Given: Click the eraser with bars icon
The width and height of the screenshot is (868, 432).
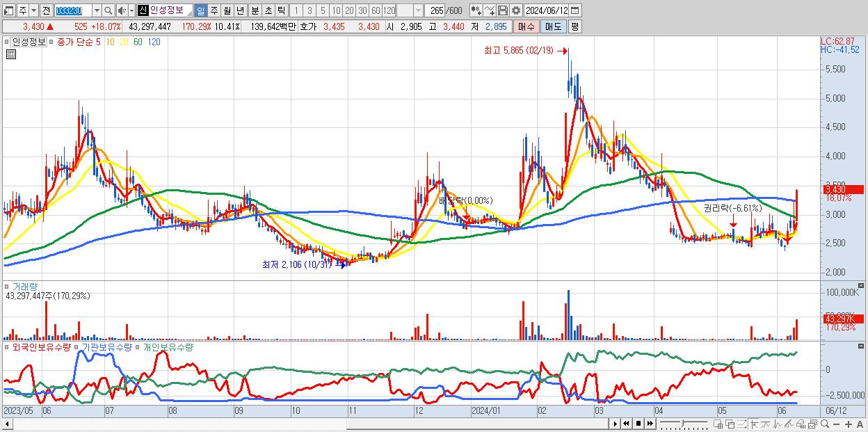Looking at the screenshot, I should (x=801, y=424).
